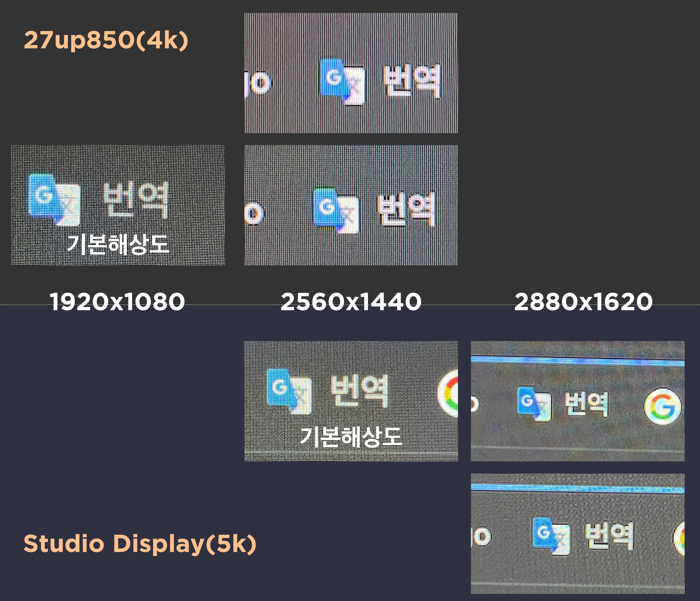
Task: Click Translate icon in Studio Display 기본해상도 photo
Action: pyautogui.click(x=289, y=391)
